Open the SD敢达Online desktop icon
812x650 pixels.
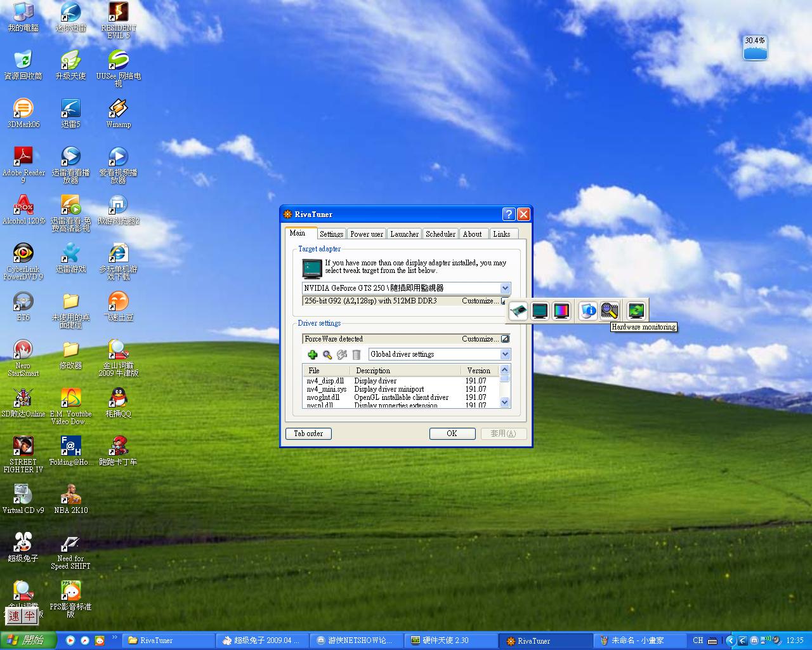(x=23, y=402)
